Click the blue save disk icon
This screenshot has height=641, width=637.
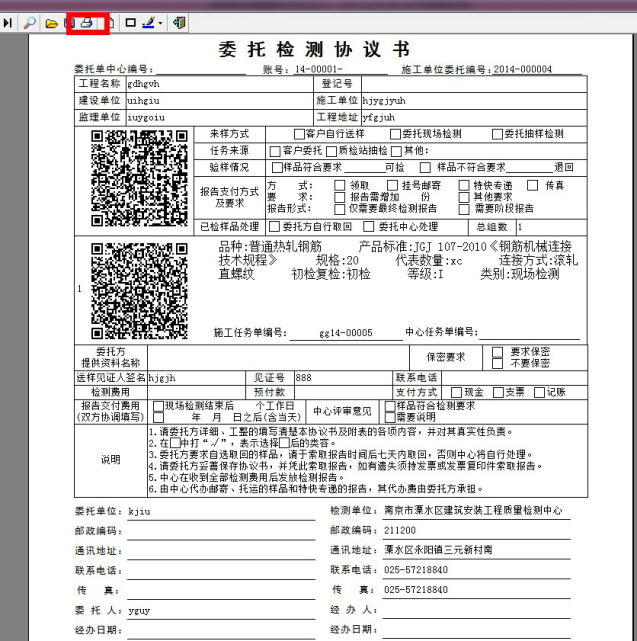(71, 22)
